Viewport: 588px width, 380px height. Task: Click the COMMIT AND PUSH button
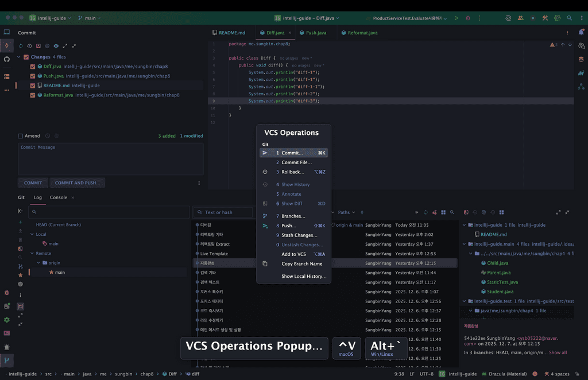pyautogui.click(x=77, y=183)
